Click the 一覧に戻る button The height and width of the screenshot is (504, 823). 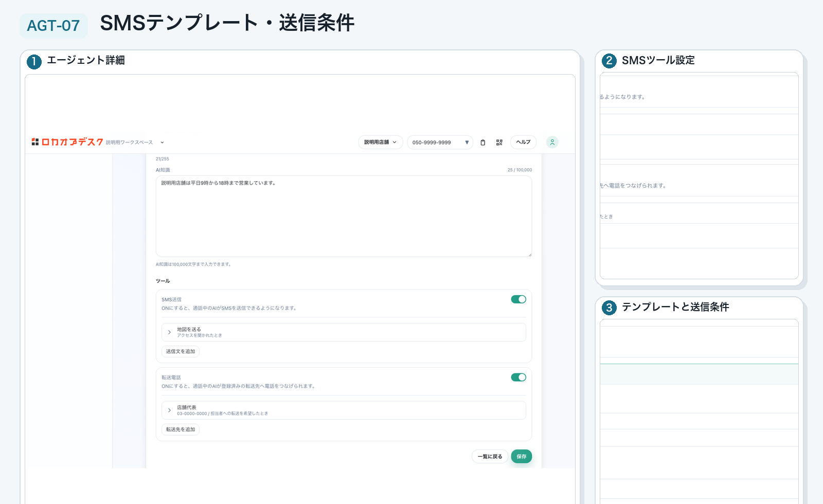[x=490, y=457]
